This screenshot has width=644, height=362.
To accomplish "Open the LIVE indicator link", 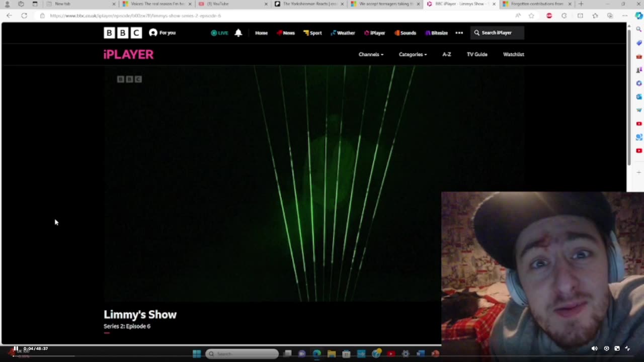I will pos(219,33).
